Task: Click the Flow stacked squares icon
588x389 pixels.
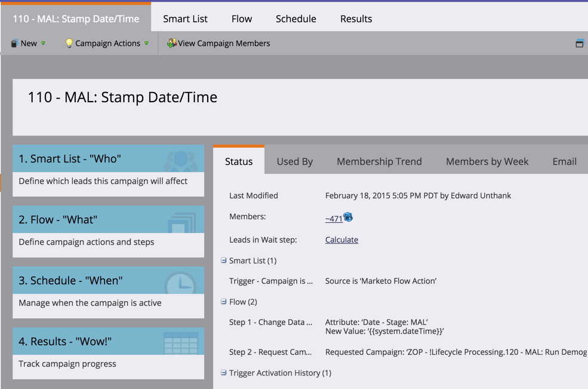Action: coord(182,223)
